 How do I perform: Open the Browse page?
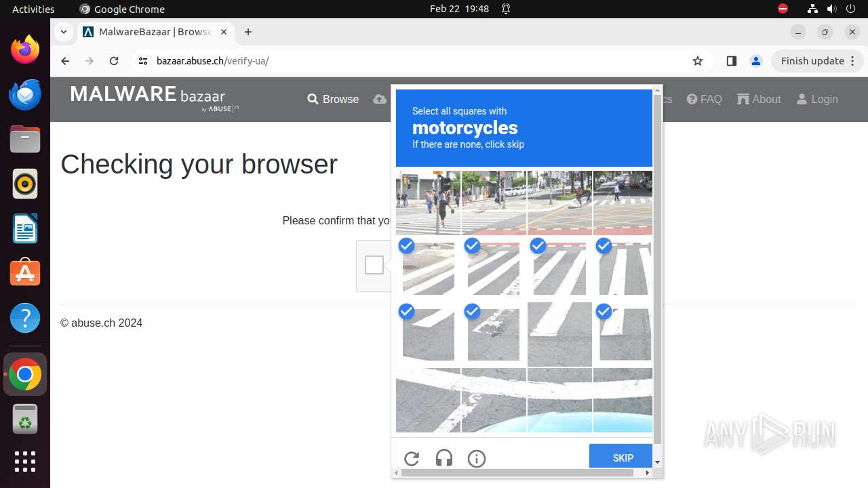(x=333, y=99)
